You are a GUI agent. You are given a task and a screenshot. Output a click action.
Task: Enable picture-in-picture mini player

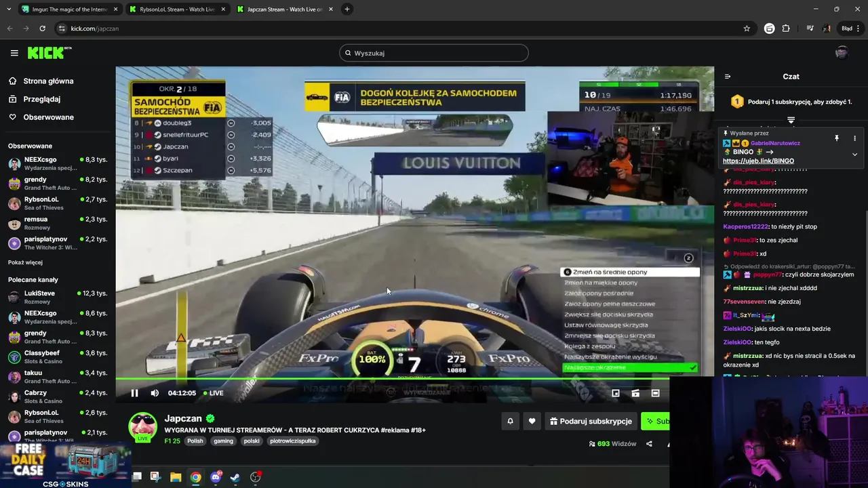(x=616, y=393)
